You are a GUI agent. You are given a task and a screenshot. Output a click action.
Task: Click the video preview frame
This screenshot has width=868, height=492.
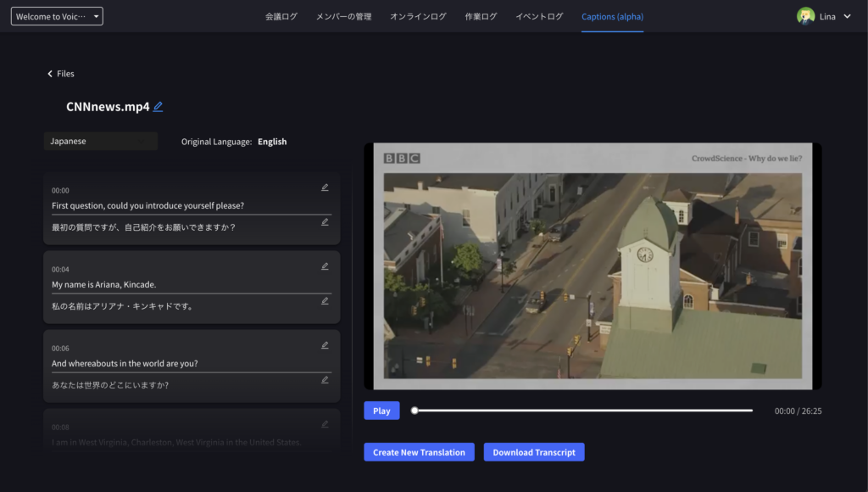click(593, 266)
